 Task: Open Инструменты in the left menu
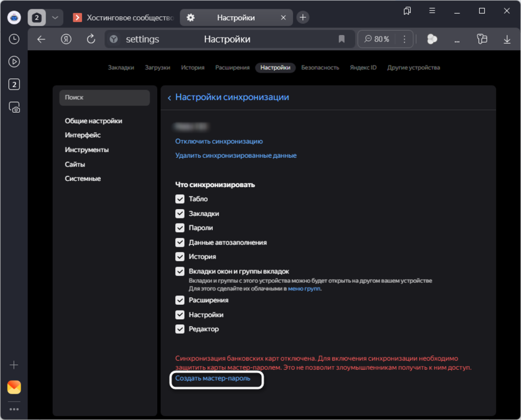86,150
